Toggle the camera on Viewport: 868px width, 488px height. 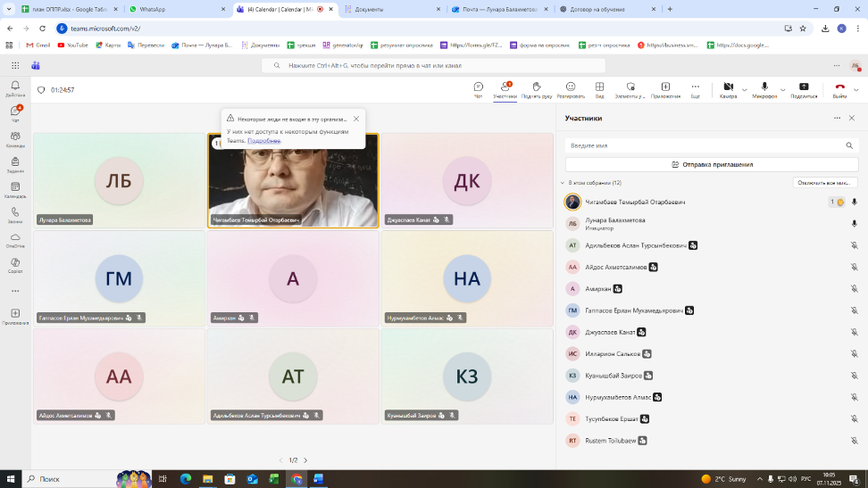(x=727, y=89)
